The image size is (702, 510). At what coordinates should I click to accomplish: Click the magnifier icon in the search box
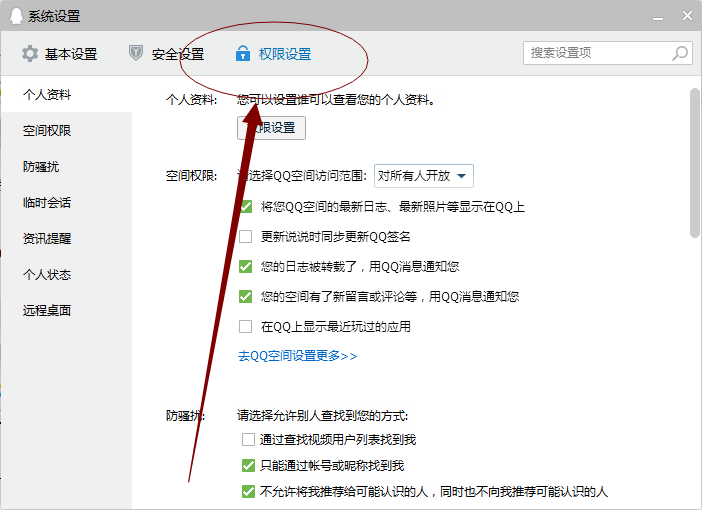click(x=680, y=53)
